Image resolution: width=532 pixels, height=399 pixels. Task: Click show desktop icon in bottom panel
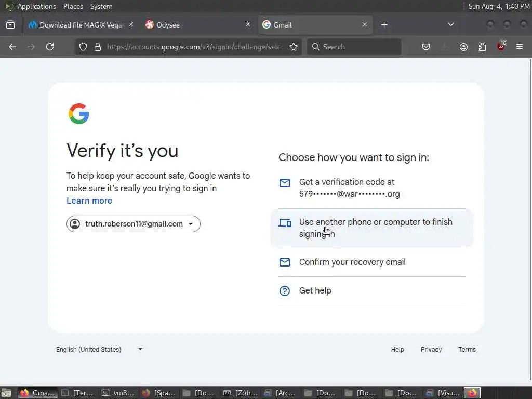click(x=6, y=393)
